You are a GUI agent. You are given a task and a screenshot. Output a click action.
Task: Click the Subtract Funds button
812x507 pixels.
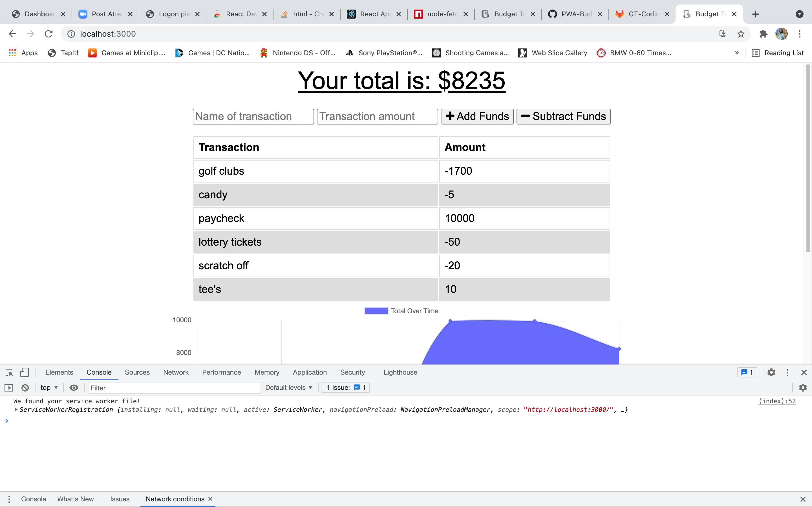point(563,116)
